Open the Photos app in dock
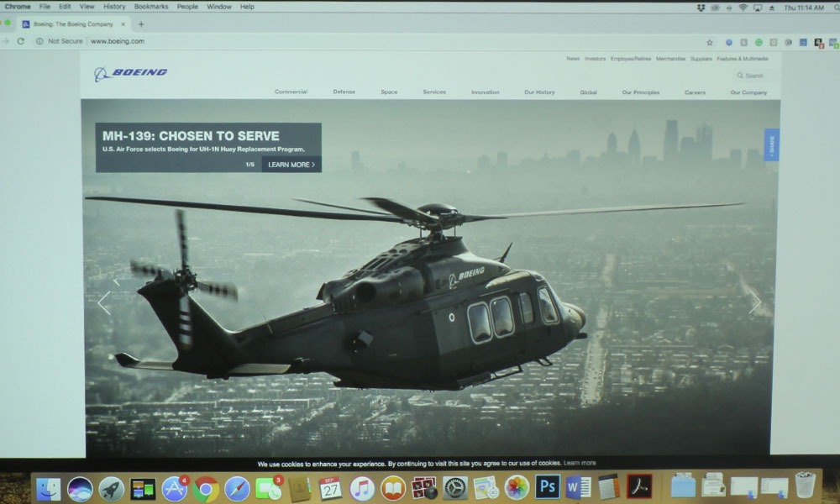Screen dimensions: 840x504 [517, 489]
